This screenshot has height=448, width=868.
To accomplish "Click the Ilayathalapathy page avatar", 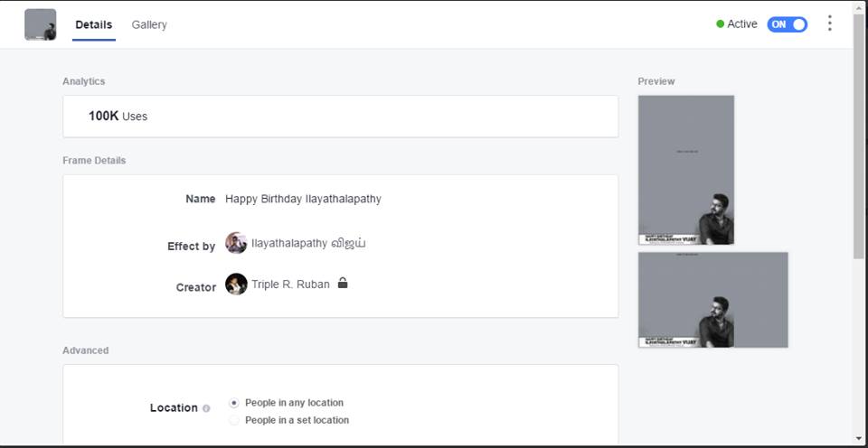I will click(x=236, y=243).
